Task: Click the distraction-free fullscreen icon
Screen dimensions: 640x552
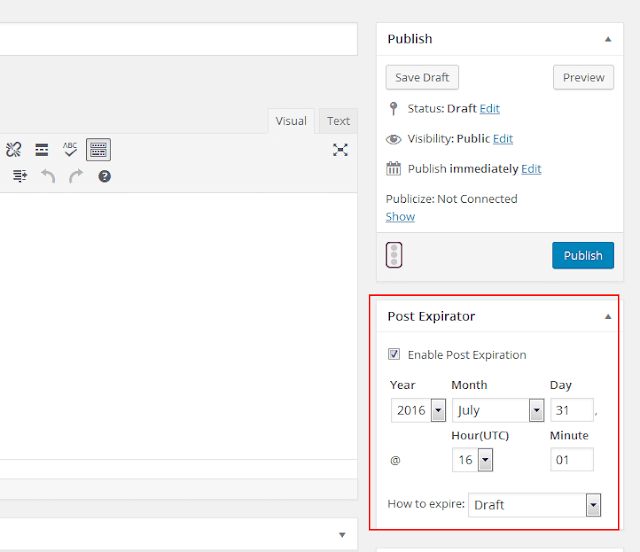Action: pos(340,150)
